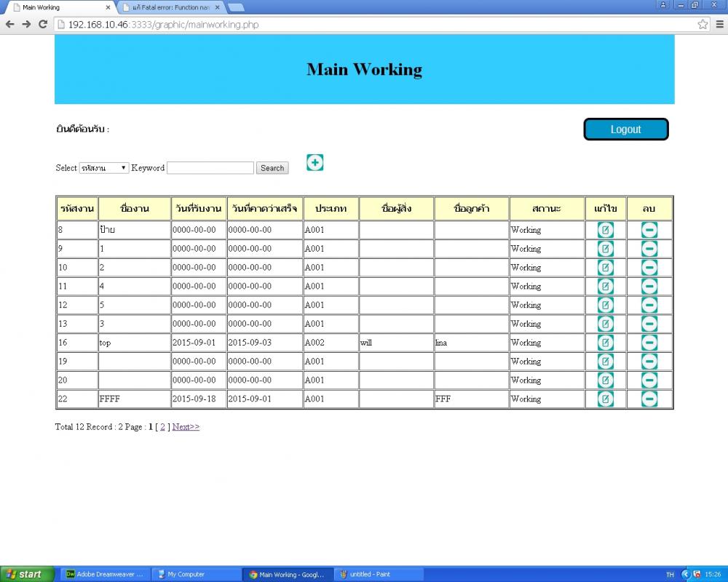The height and width of the screenshot is (582, 728).
Task: Edit the row with job code 16
Action: (x=605, y=343)
